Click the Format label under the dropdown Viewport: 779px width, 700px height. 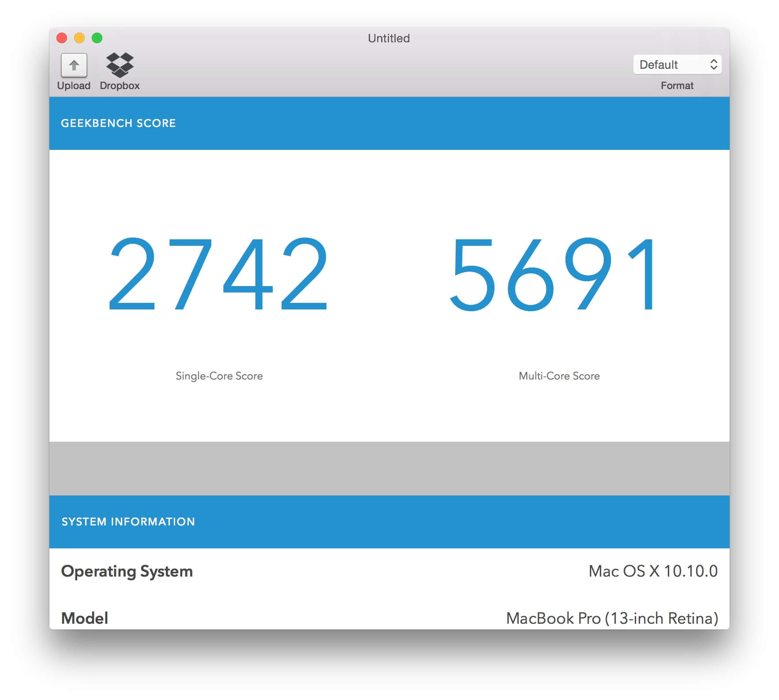677,86
